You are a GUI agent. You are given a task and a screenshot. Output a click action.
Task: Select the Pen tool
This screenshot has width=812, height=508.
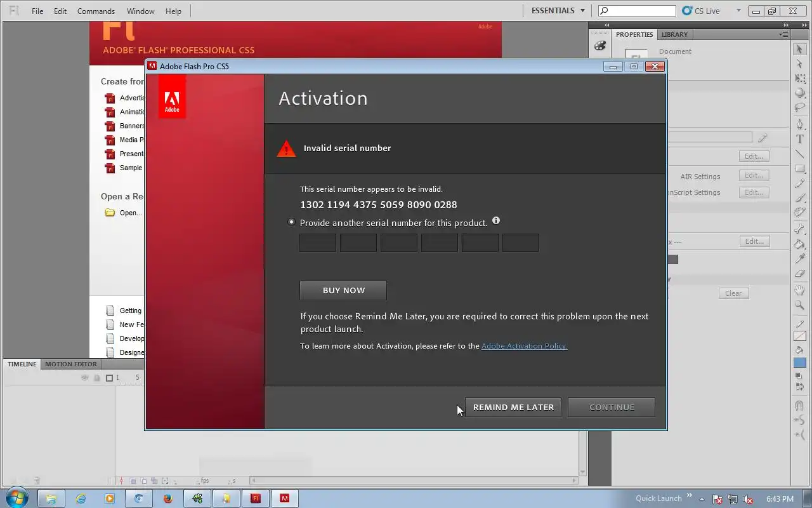pyautogui.click(x=799, y=124)
